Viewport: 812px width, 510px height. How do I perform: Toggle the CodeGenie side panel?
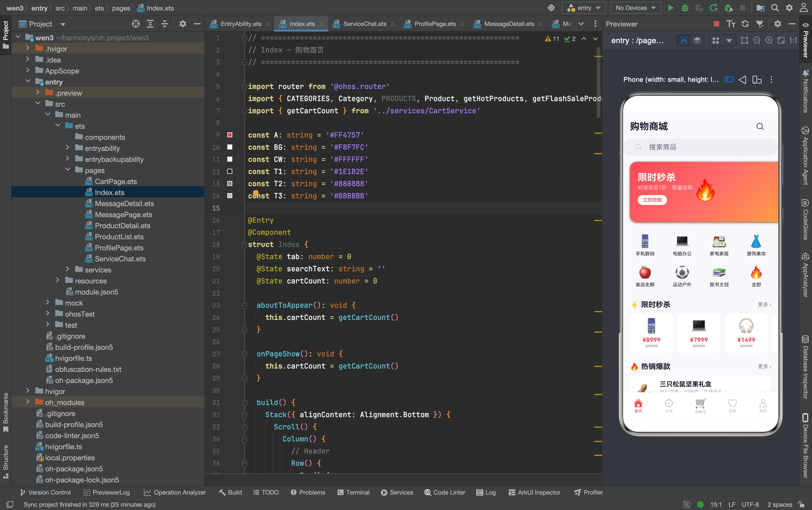806,220
